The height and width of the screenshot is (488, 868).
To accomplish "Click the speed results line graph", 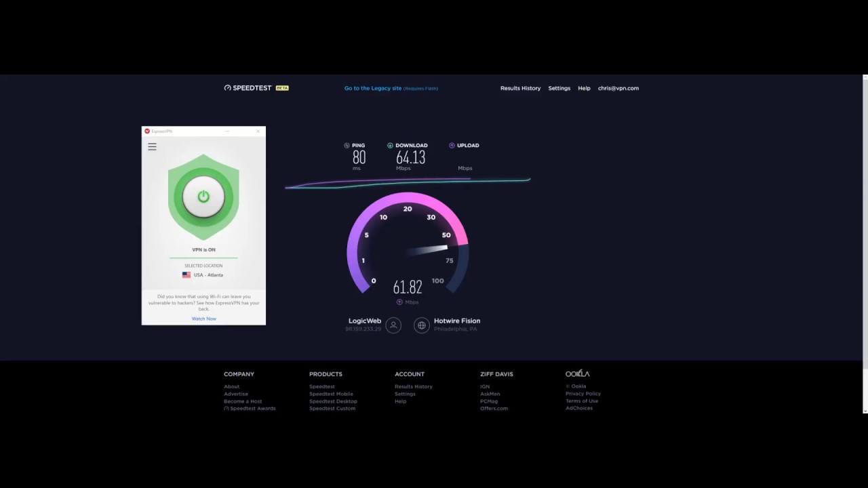I will [x=407, y=183].
